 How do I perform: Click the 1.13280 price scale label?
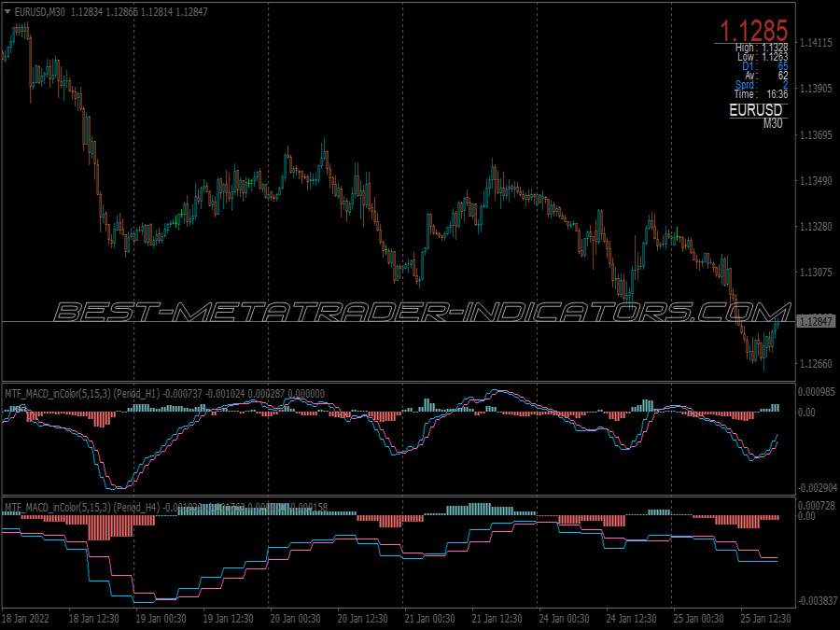pos(816,227)
